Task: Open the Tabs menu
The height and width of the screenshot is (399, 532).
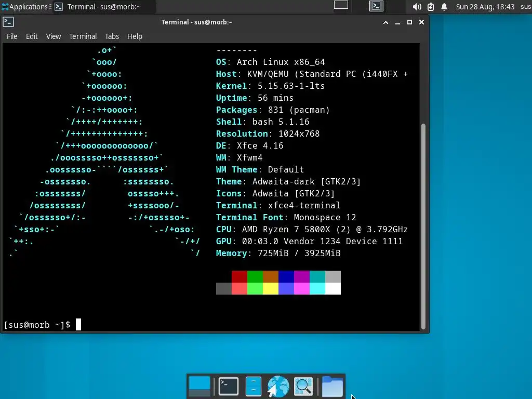Action: tap(112, 36)
